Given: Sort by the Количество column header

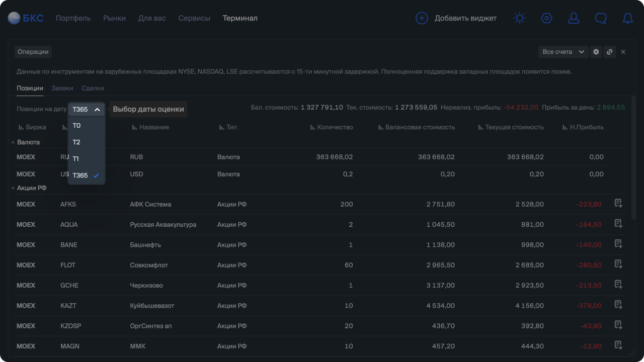Looking at the screenshot, I should pyautogui.click(x=332, y=127).
